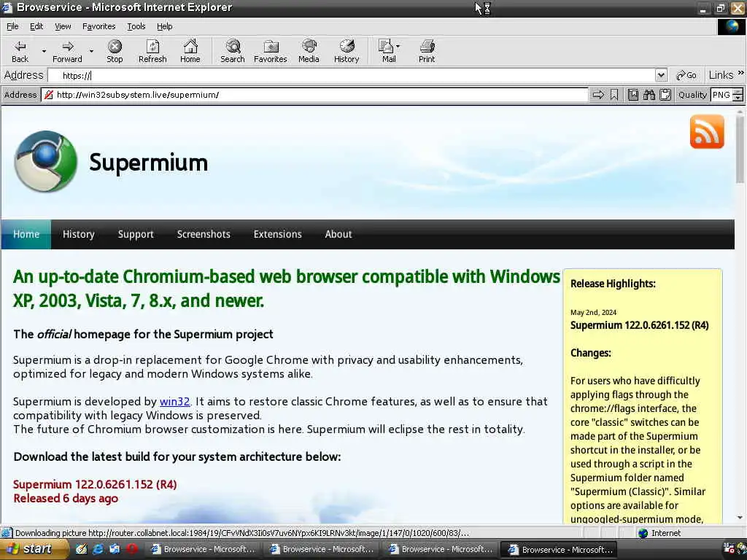The width and height of the screenshot is (747, 560).
Task: Click the Stop toolbar button
Action: [x=115, y=51]
